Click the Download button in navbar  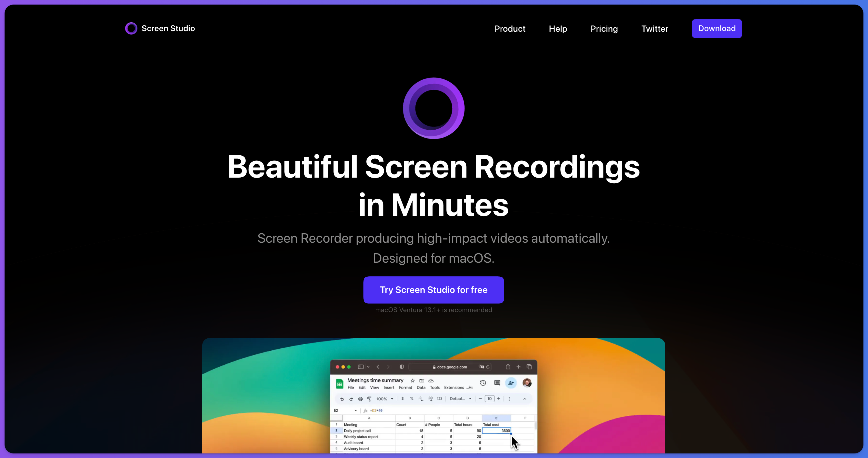point(716,29)
